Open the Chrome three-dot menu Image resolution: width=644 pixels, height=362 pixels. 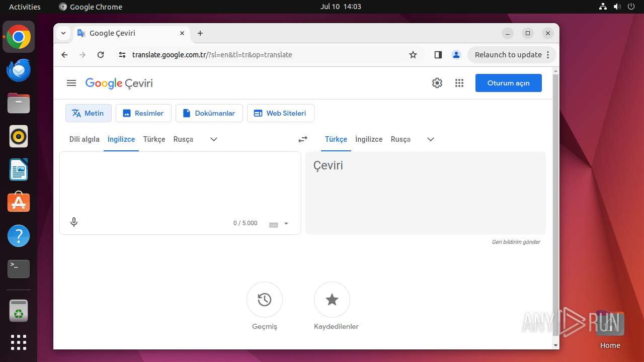click(548, 55)
